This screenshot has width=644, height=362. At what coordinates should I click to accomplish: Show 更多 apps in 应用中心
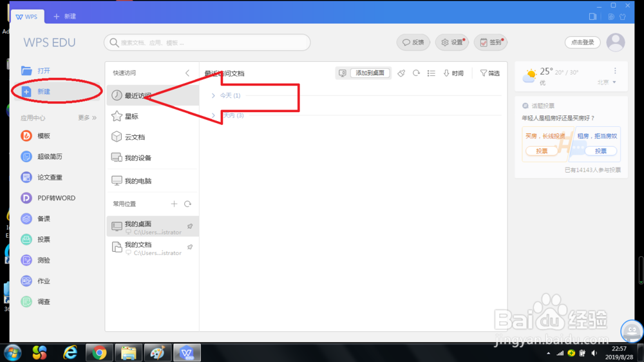coord(87,117)
